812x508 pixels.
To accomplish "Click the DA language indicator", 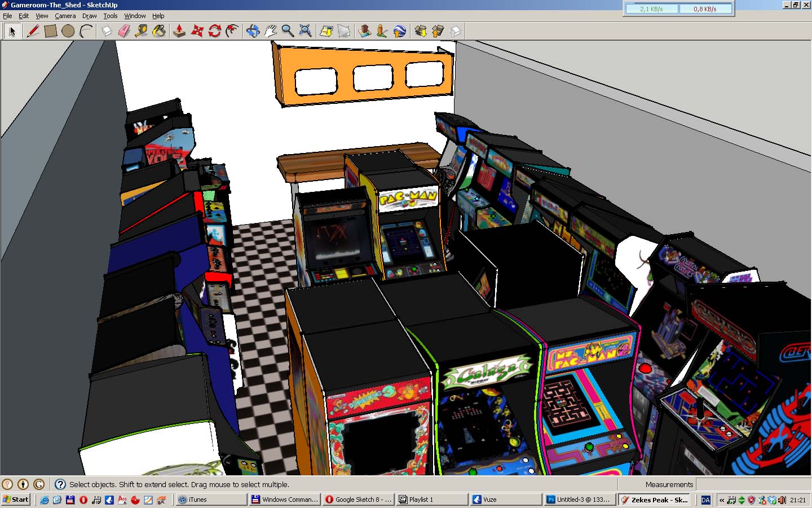I will pos(705,500).
